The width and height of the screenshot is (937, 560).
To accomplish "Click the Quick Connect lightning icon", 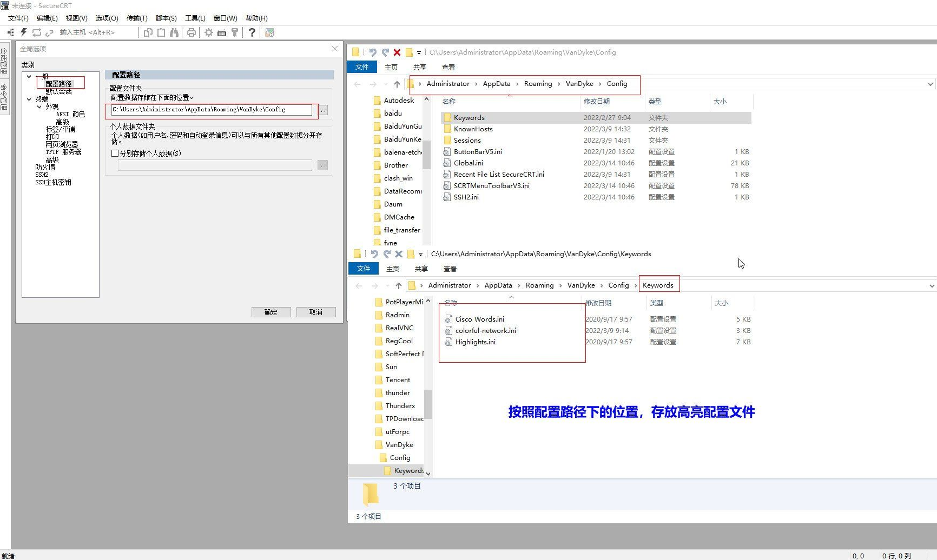I will pyautogui.click(x=23, y=32).
